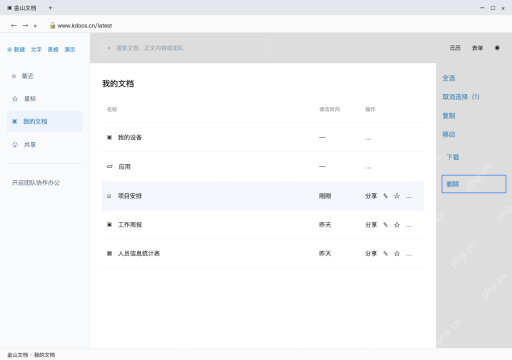Screen dimensions: 512x360
Task: Open 最近 in the sidebar
Action: (x=27, y=76)
